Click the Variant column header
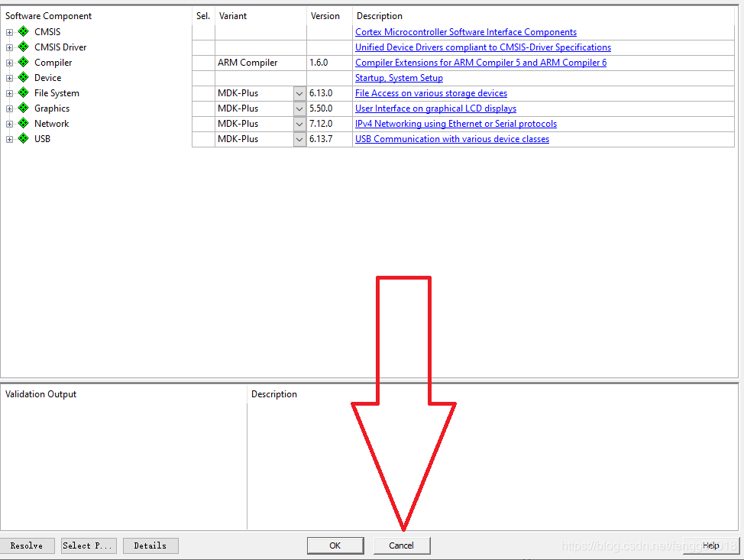This screenshot has height=560, width=744. pos(232,15)
